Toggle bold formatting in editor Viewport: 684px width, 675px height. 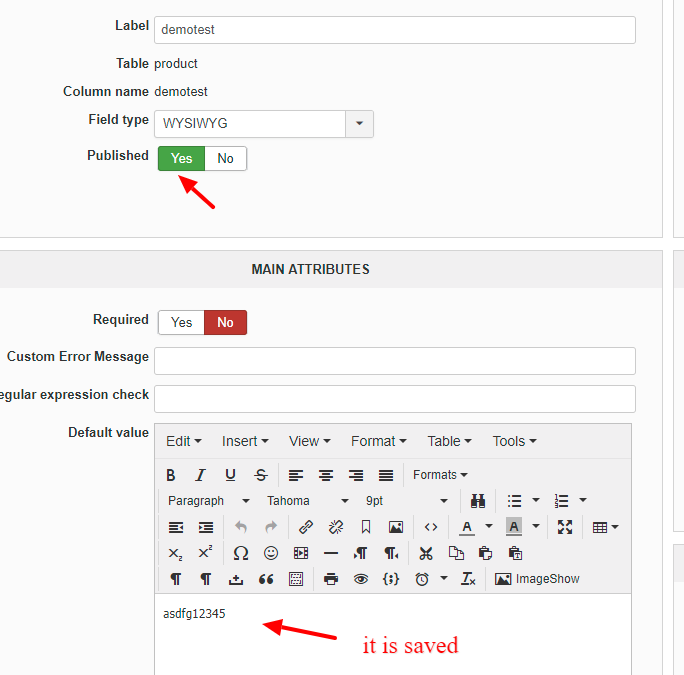171,475
